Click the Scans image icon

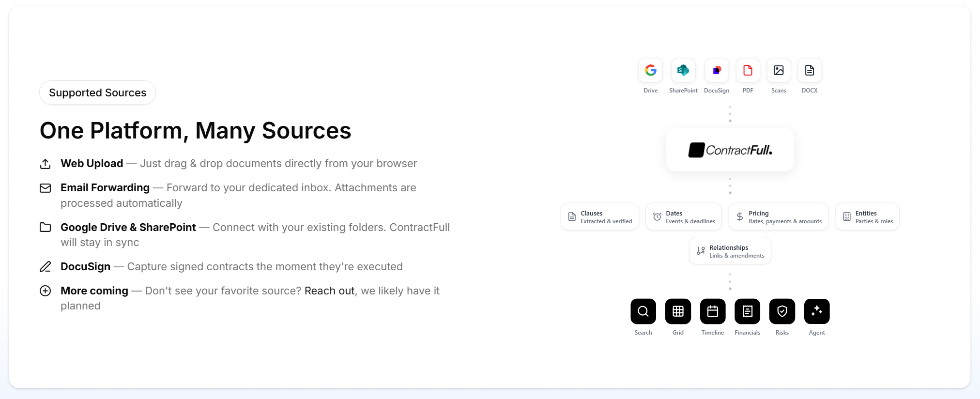pyautogui.click(x=779, y=71)
